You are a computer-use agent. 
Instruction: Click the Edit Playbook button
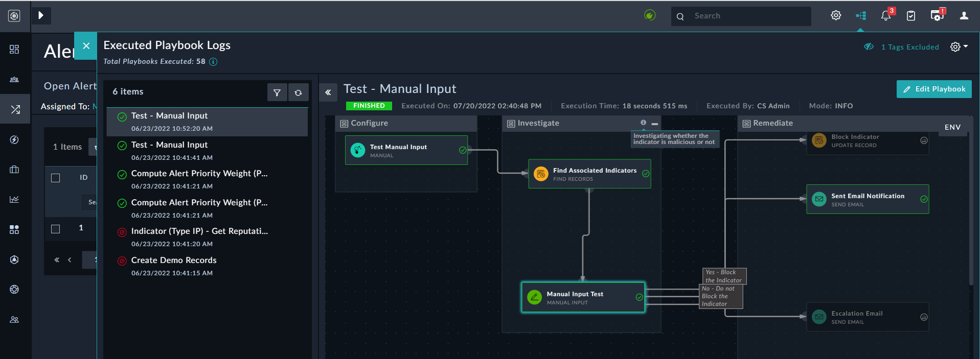point(933,89)
